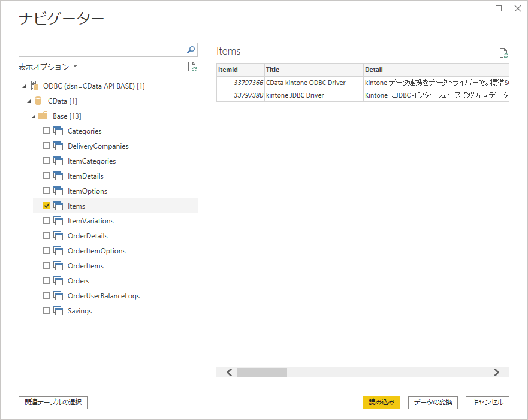The image size is (528, 420).
Task: Select the Savings table name
Action: click(x=80, y=310)
